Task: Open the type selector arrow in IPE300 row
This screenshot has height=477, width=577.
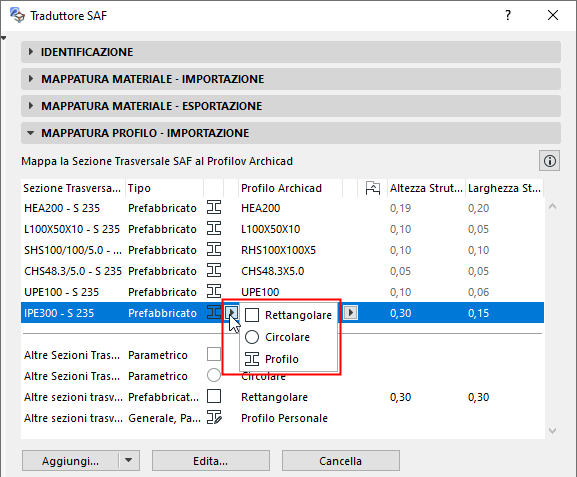Action: (231, 313)
